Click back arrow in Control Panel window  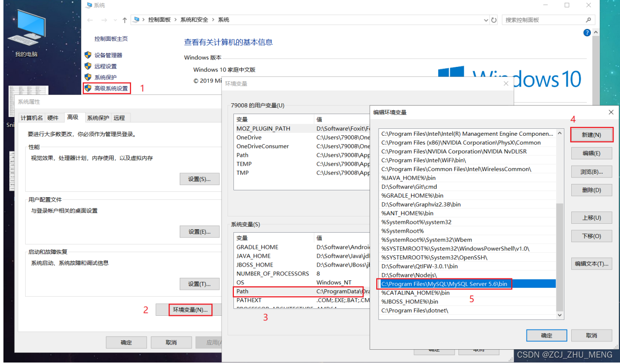click(x=90, y=20)
